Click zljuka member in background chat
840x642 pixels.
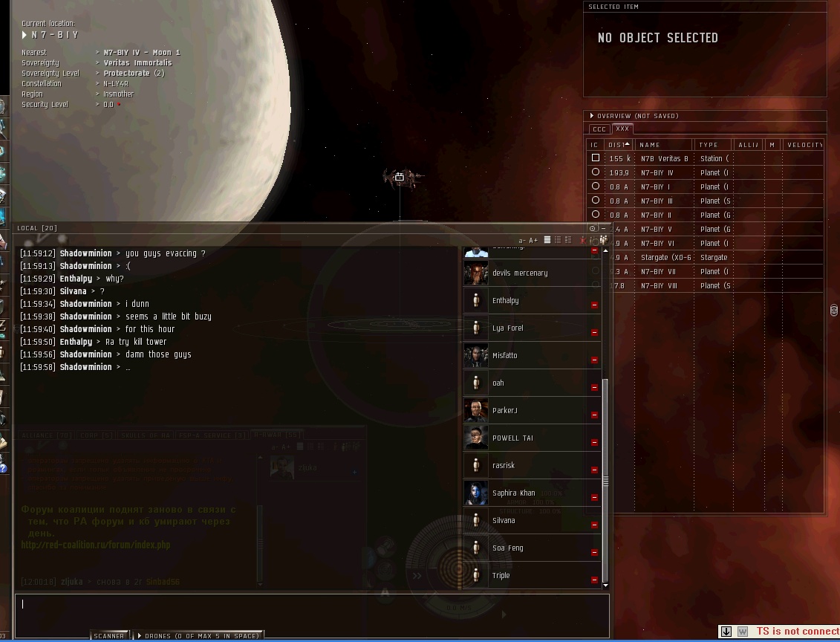coord(315,468)
